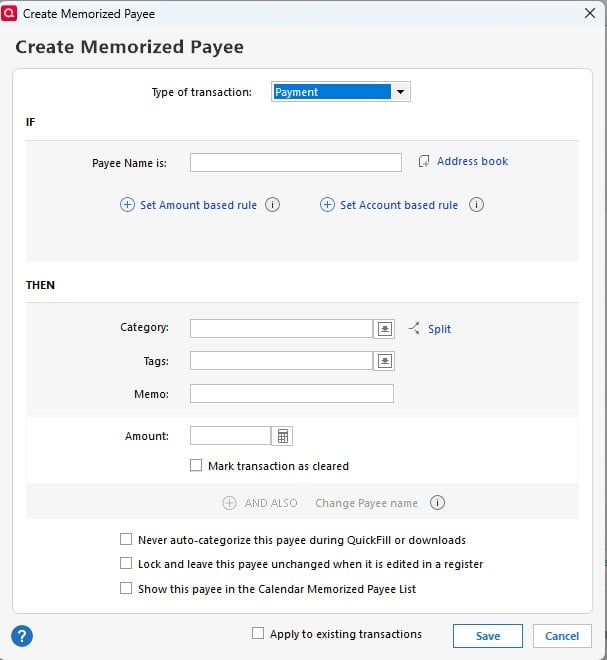The image size is (607, 660).
Task: Focus the Payee Name is field
Action: click(296, 162)
